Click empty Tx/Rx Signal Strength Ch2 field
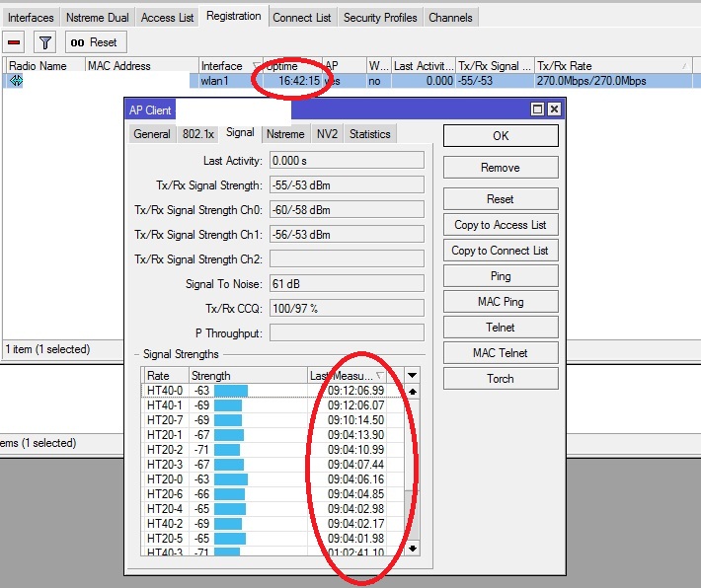The height and width of the screenshot is (588, 701). [x=347, y=258]
